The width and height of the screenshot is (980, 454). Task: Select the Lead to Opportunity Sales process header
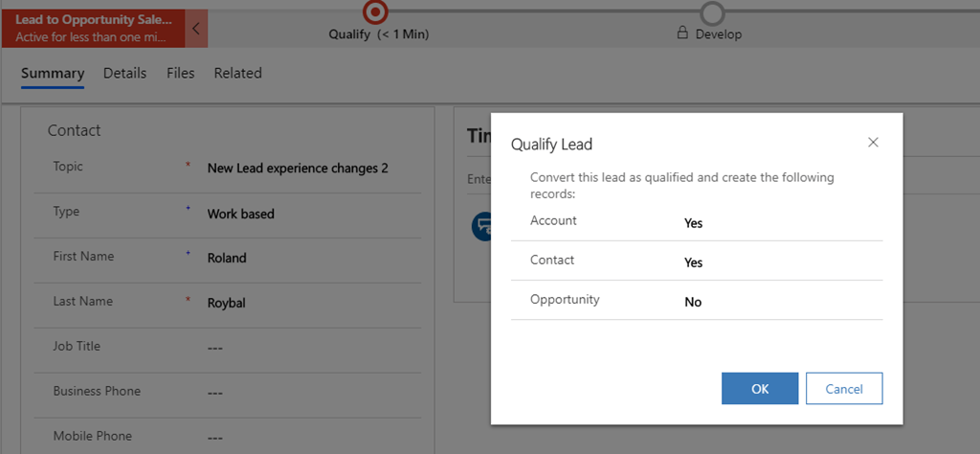pos(93,28)
